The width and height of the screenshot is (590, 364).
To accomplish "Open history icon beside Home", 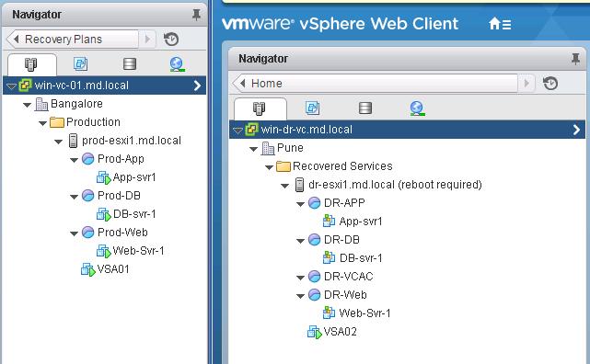I will 550,84.
